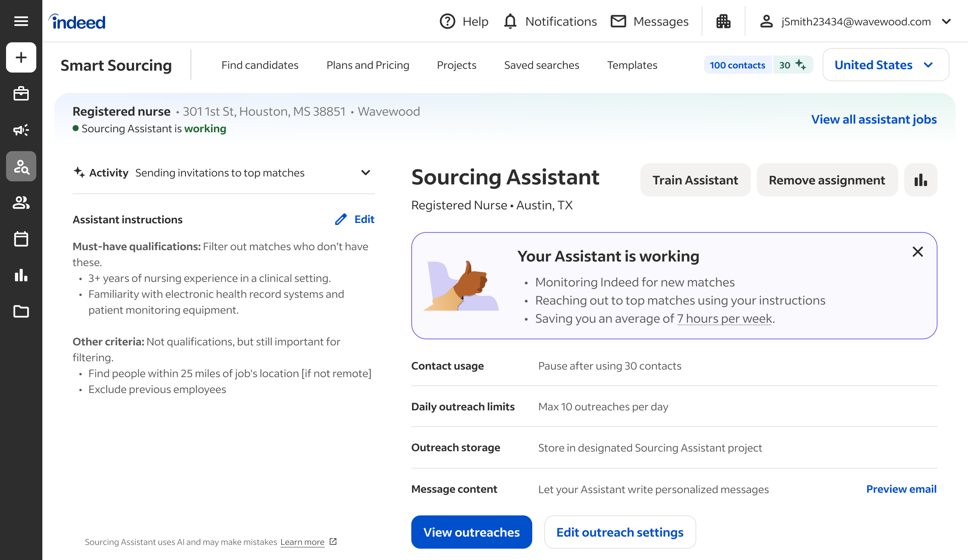Click the 7 hours per week link
Viewport: 970px width, 560px height.
[x=724, y=319]
